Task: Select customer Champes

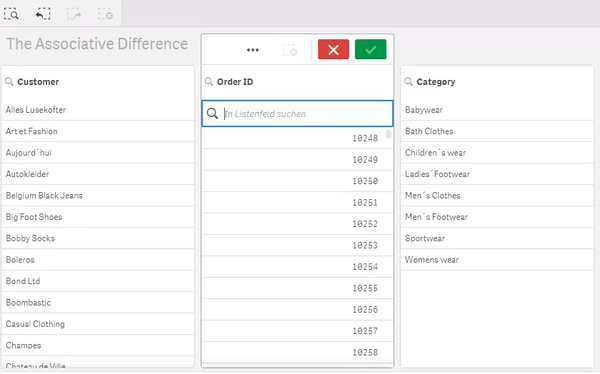Action: 98,346
